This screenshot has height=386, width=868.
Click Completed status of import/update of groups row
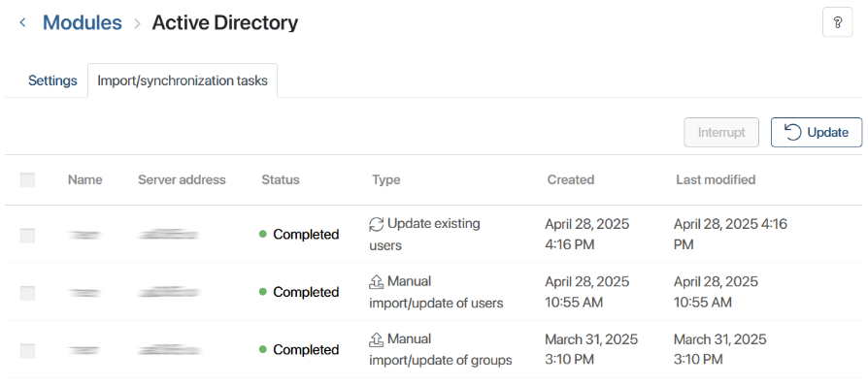(306, 350)
